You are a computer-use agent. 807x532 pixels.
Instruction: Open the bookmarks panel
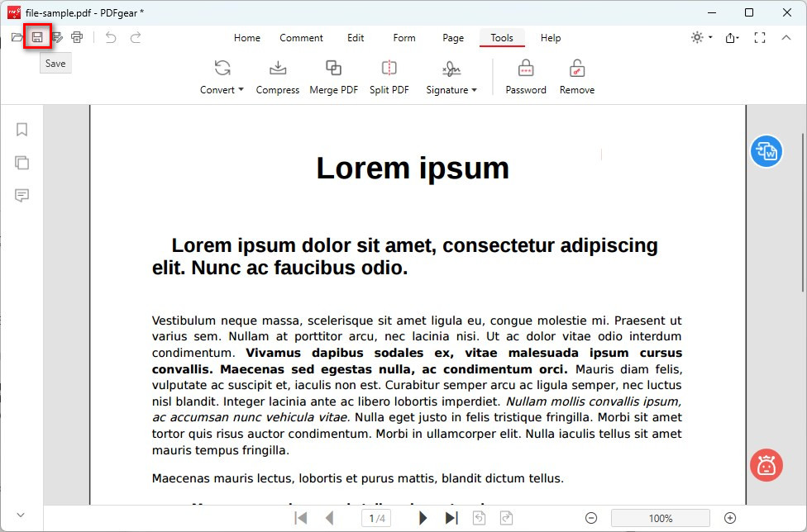[21, 130]
